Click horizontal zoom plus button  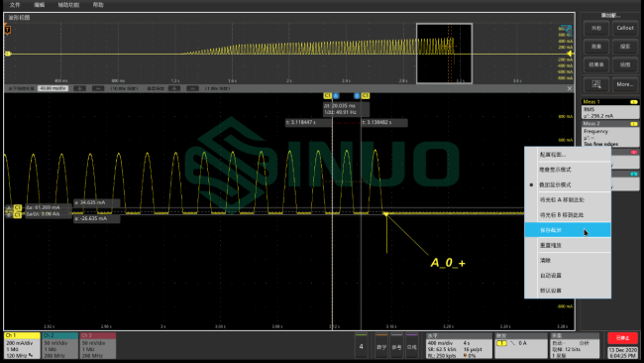click(x=79, y=88)
